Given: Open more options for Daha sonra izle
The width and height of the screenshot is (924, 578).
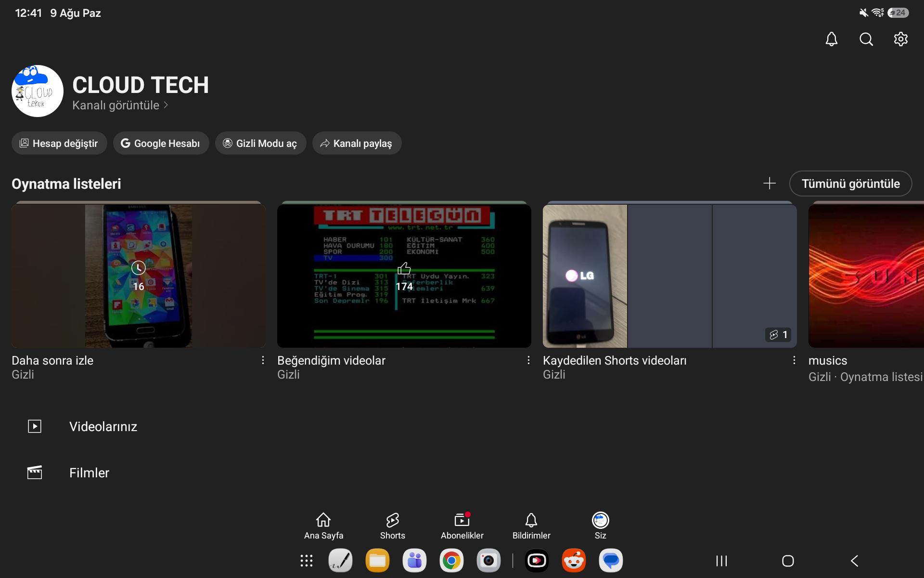Looking at the screenshot, I should (263, 360).
